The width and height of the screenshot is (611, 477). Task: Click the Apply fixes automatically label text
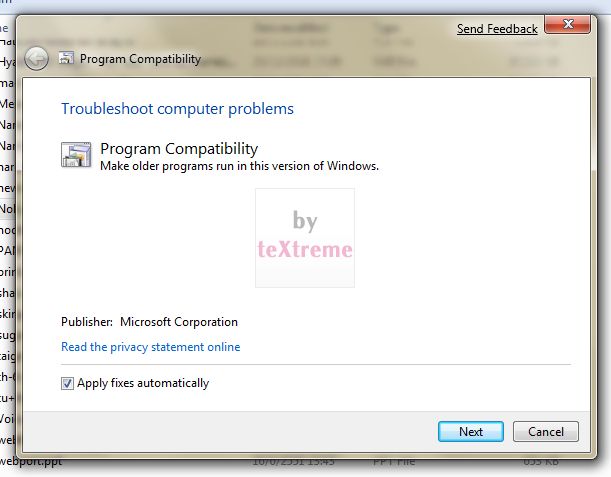[143, 383]
